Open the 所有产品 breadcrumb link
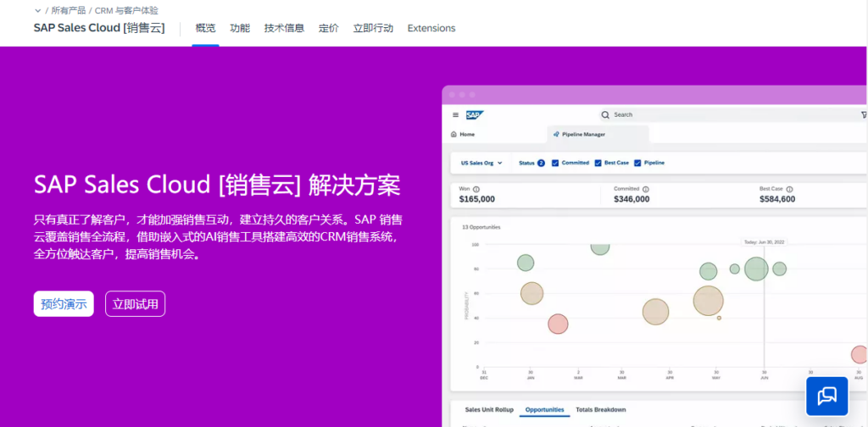Image resolution: width=868 pixels, height=427 pixels. (x=68, y=10)
